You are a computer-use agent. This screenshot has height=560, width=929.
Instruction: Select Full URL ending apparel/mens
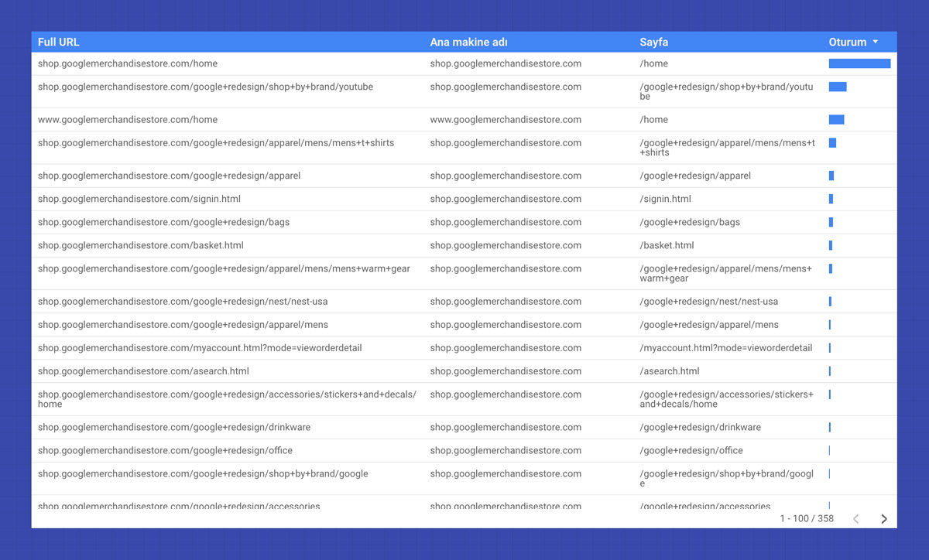183,324
